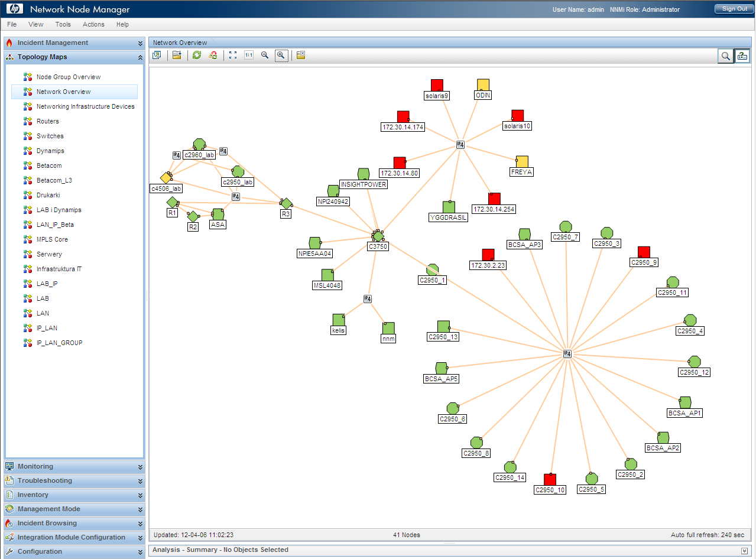Viewport: 756px width, 559px height.
Task: Click the 172.30.14.174 node label
Action: click(x=403, y=127)
